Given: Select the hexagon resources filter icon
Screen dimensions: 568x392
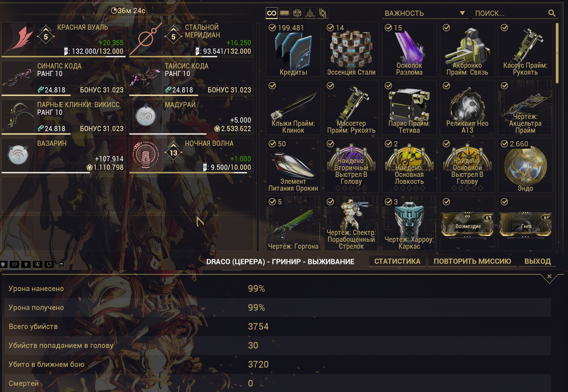Looking at the screenshot, I should tap(310, 13).
